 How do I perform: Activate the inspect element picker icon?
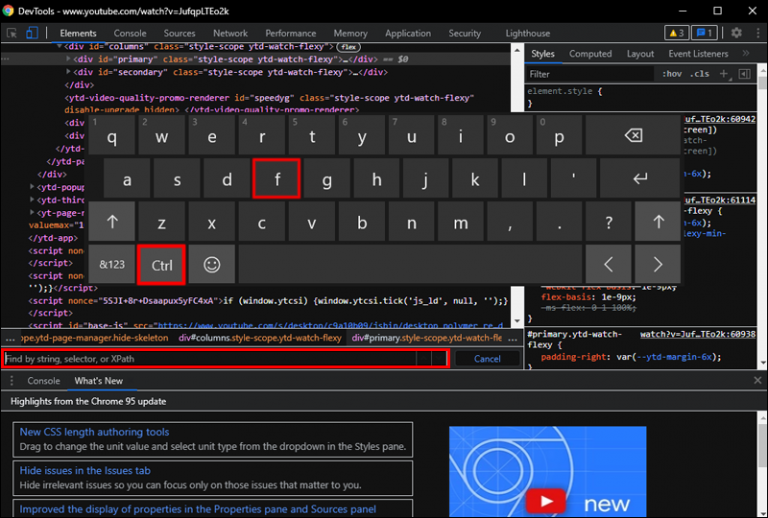[12, 33]
